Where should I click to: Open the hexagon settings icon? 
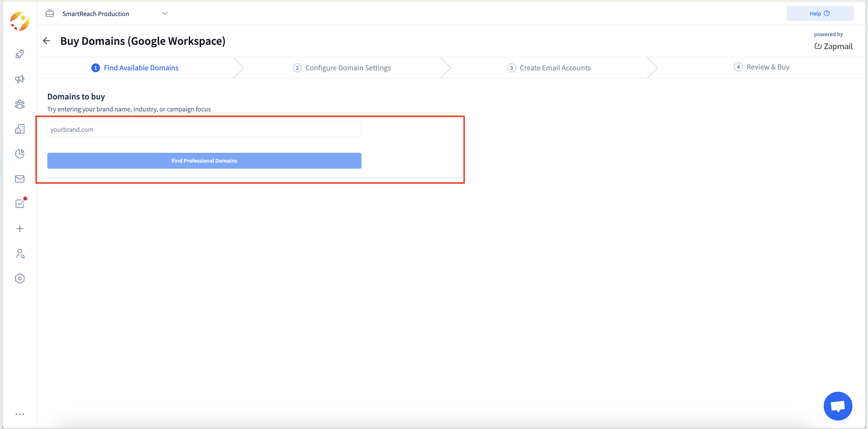click(x=19, y=279)
